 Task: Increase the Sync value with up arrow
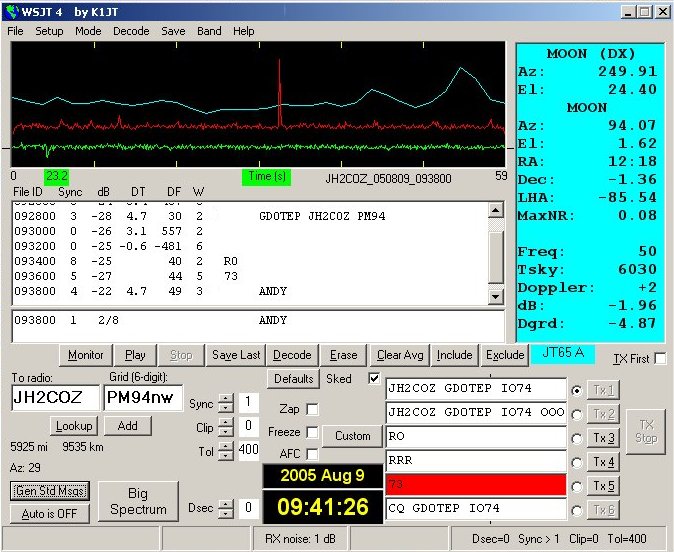[x=226, y=398]
